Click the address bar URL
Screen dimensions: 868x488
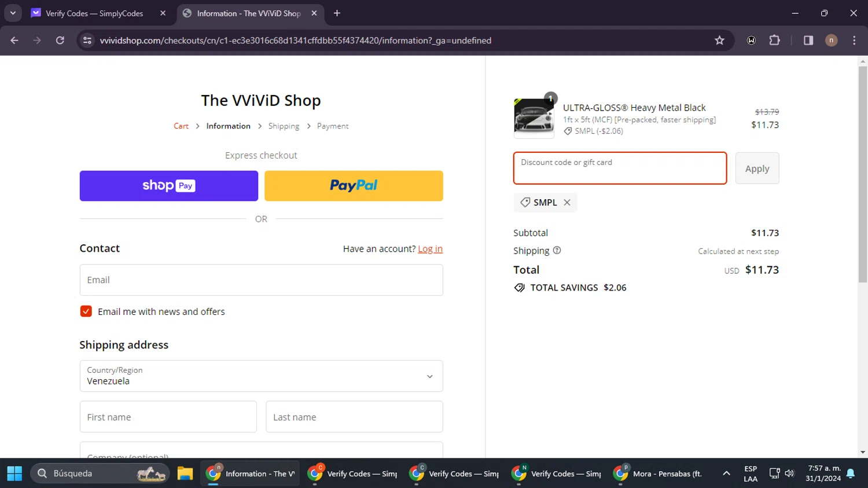pyautogui.click(x=295, y=41)
